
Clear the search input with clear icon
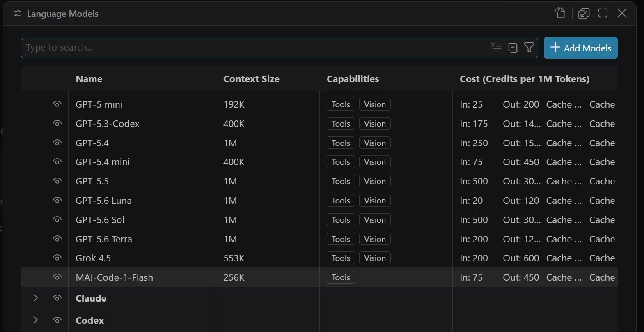(496, 47)
